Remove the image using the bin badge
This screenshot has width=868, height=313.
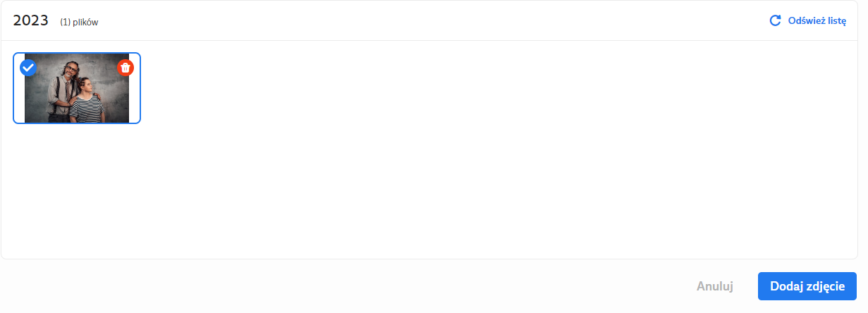[x=126, y=68]
